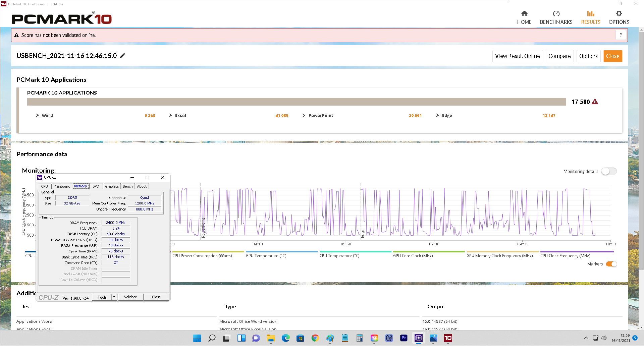This screenshot has width=644, height=362.
Task: Click the red warning triangle next to score 17 580
Action: click(x=595, y=102)
